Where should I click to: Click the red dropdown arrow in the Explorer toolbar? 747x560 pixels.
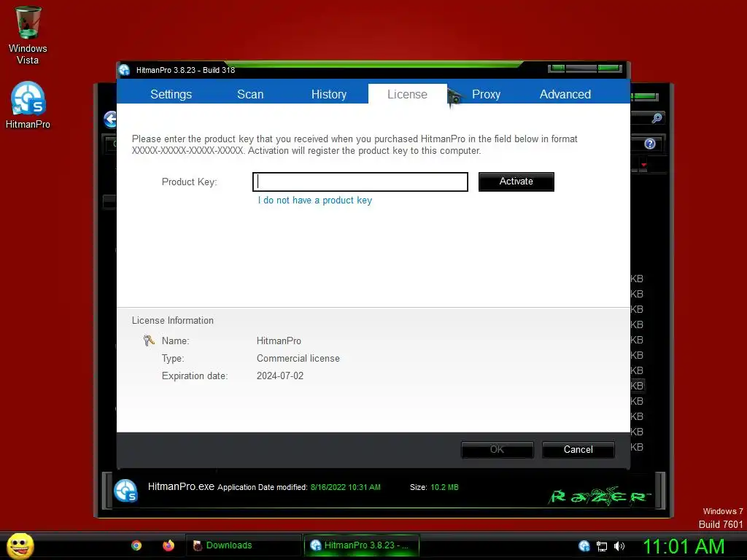(643, 165)
